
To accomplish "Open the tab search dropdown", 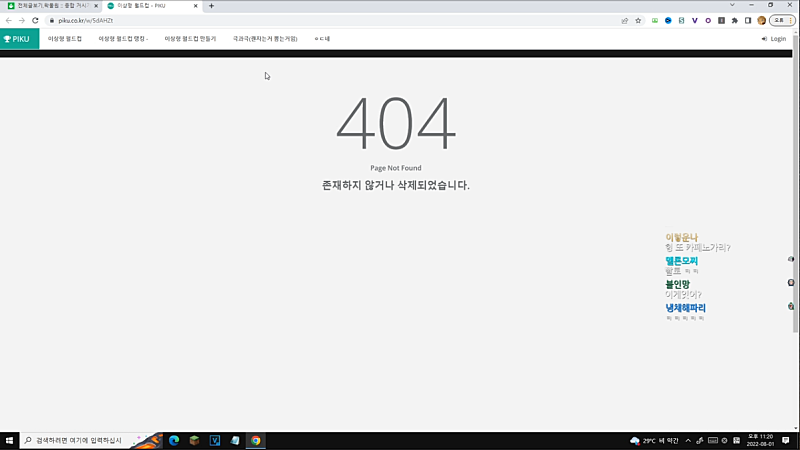I will [732, 5].
